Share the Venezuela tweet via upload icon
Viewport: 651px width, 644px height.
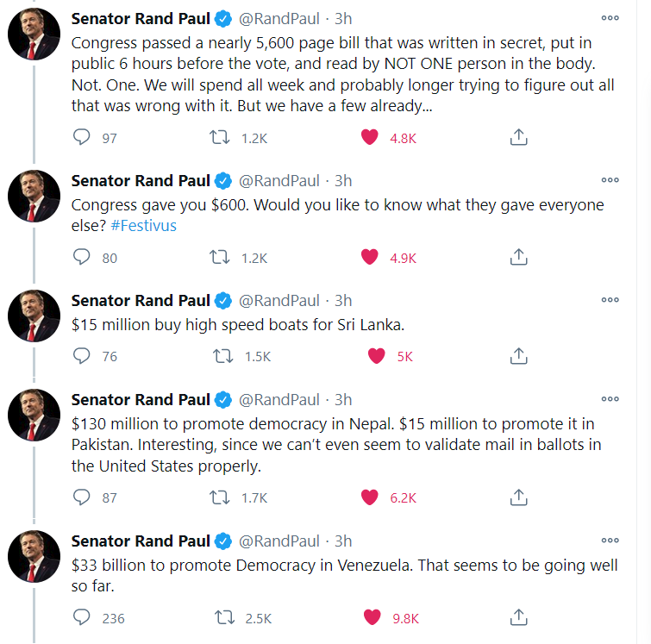click(518, 617)
